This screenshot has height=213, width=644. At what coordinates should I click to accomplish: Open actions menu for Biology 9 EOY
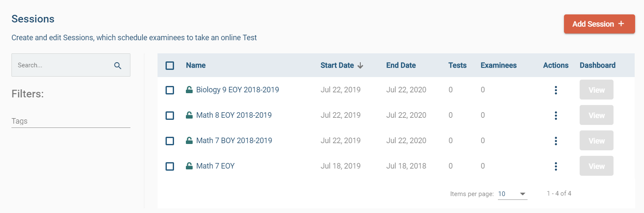[556, 90]
